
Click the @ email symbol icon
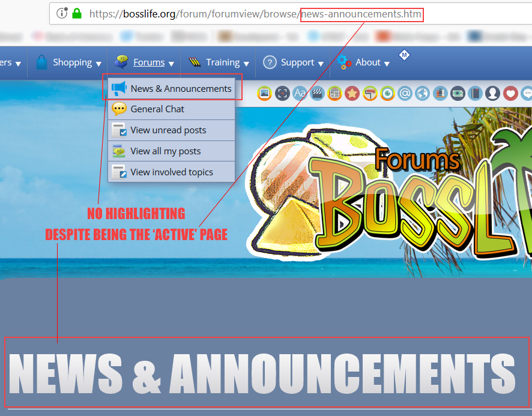[x=405, y=94]
